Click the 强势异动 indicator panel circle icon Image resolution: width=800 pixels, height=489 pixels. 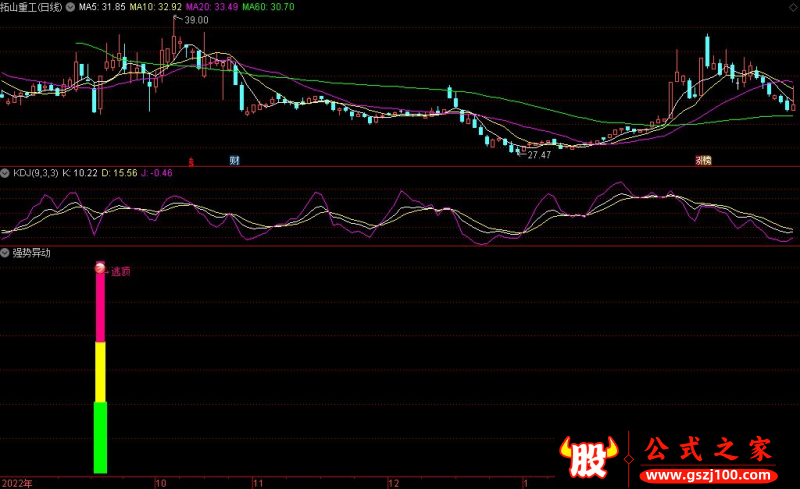(x=6, y=253)
